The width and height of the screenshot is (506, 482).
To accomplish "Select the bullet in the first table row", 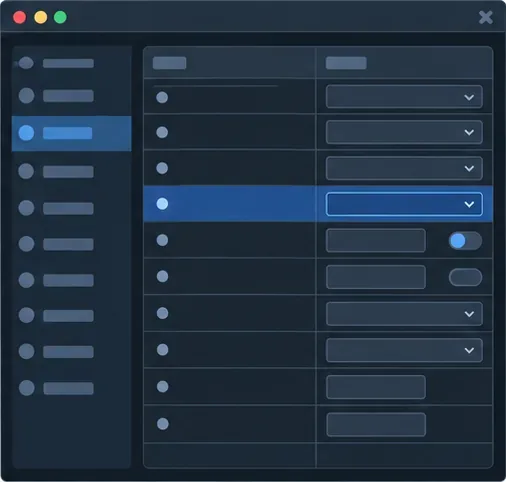I will point(162,97).
